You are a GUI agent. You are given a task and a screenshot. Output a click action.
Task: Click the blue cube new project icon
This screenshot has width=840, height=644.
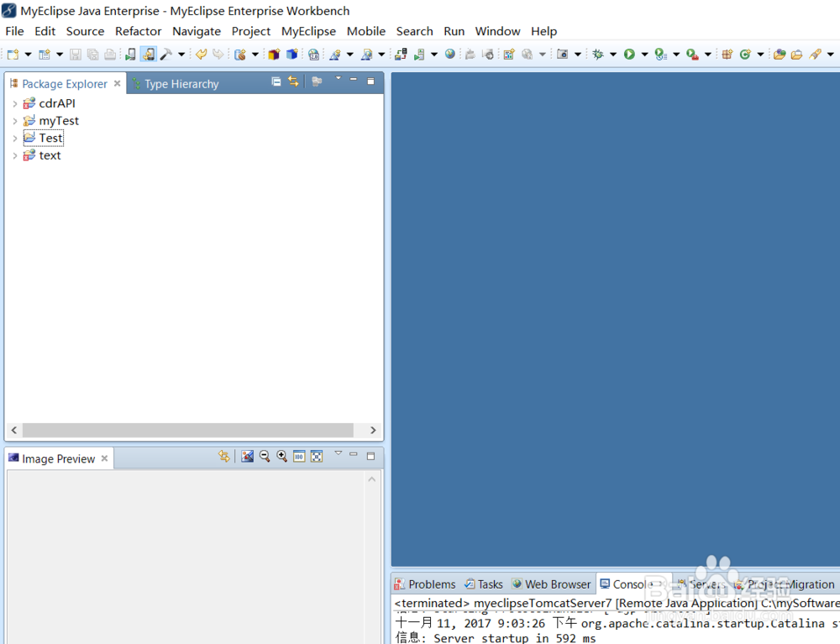tap(292, 54)
